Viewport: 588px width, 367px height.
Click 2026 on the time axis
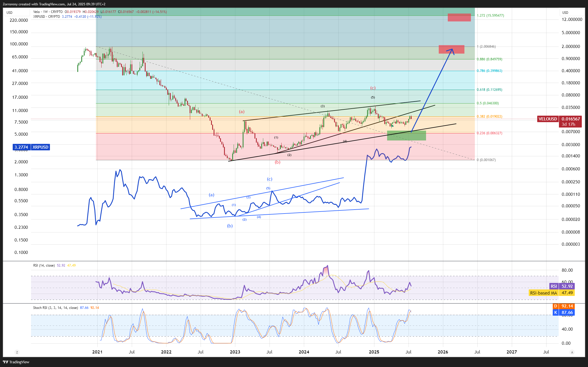(x=443, y=352)
